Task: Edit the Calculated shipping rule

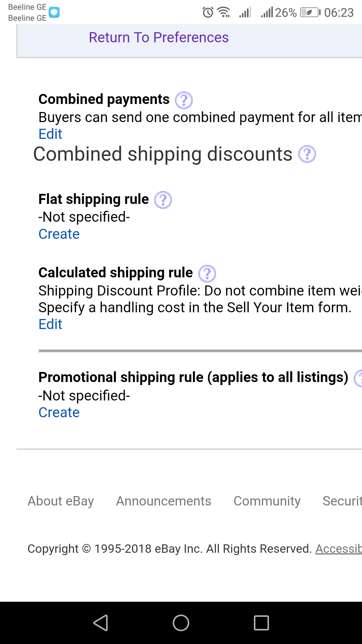Action: (x=50, y=324)
